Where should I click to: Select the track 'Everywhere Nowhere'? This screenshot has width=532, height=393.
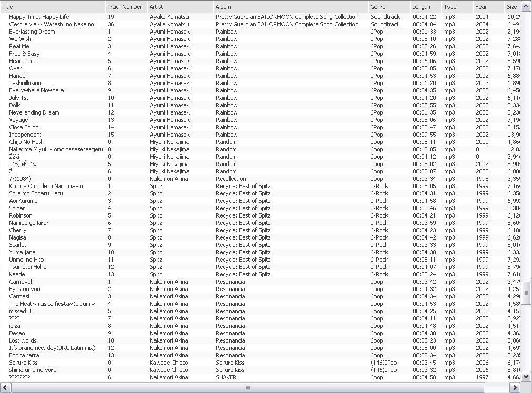(x=36, y=90)
